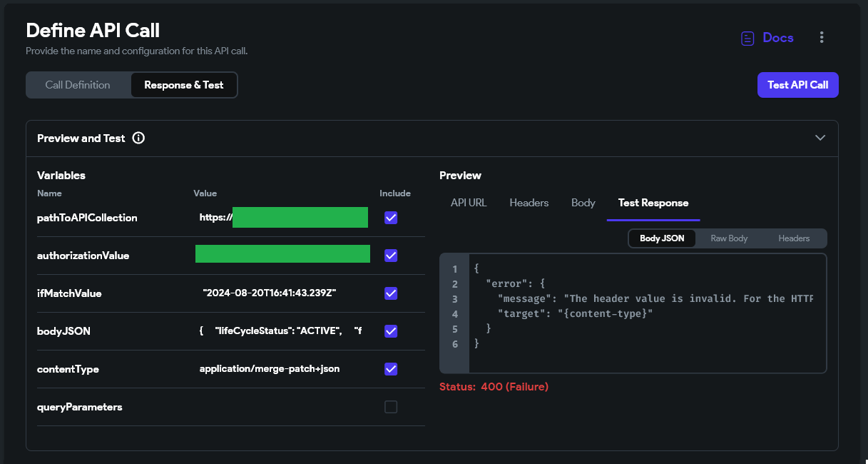The width and height of the screenshot is (868, 464).
Task: Show response Headers in segmented control
Action: pos(794,238)
